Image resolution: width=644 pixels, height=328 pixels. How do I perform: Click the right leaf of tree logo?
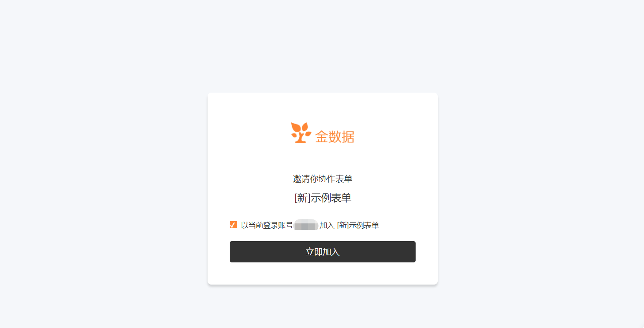[x=309, y=133]
